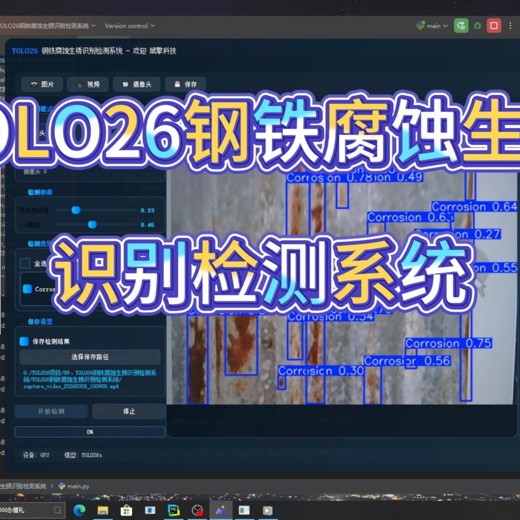Click the PyCharm rerun green button
Screen dimensions: 520x520
tap(461, 26)
